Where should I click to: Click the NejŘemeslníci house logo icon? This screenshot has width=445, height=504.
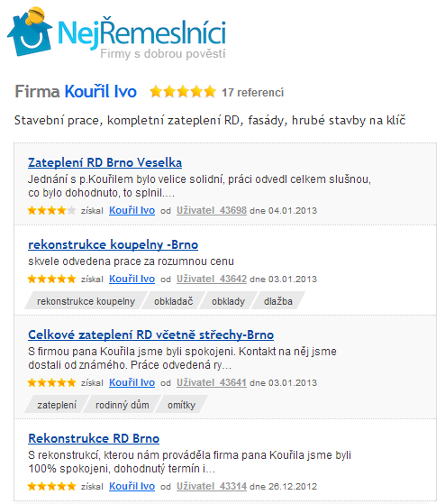click(x=30, y=32)
